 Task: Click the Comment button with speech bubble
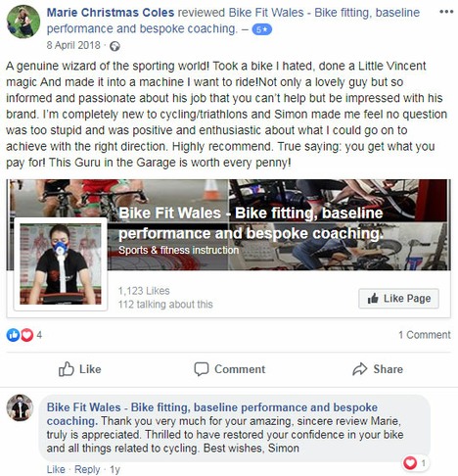pos(229,369)
